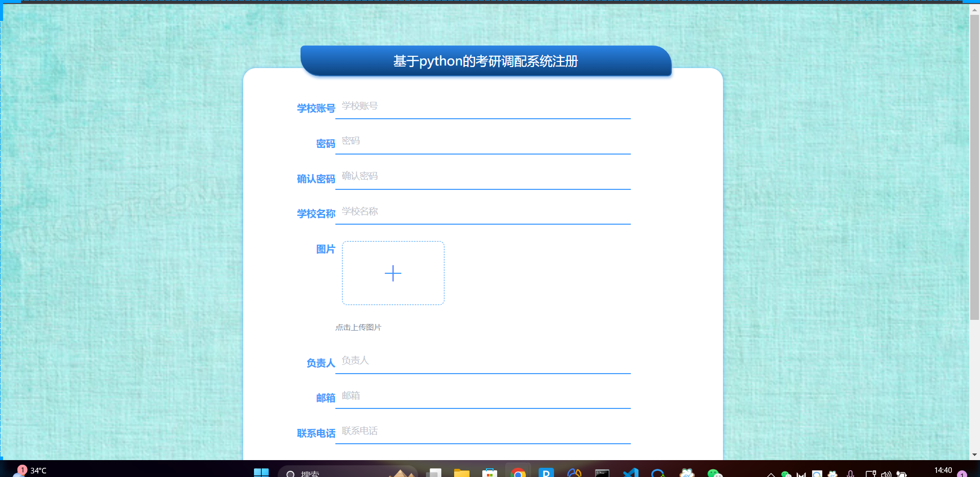Focus the 负责人 input field

tap(483, 361)
